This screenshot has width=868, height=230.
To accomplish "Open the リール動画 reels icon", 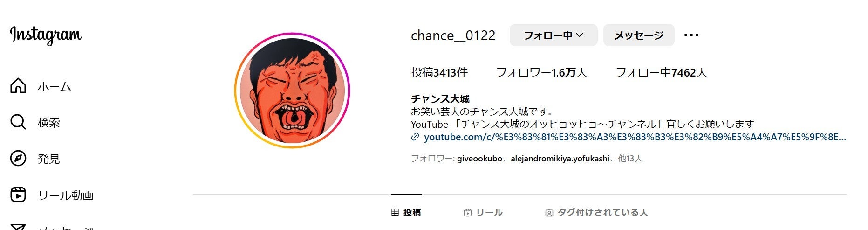I will click(18, 195).
